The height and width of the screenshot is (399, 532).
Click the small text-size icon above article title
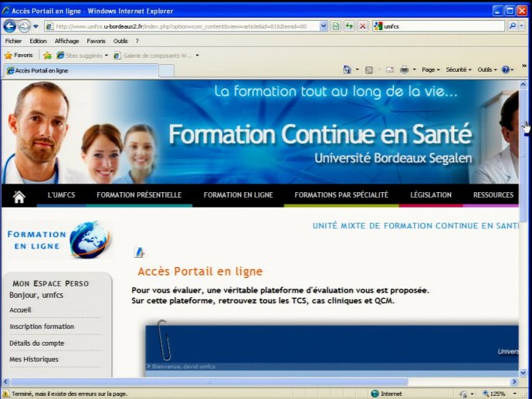point(139,252)
